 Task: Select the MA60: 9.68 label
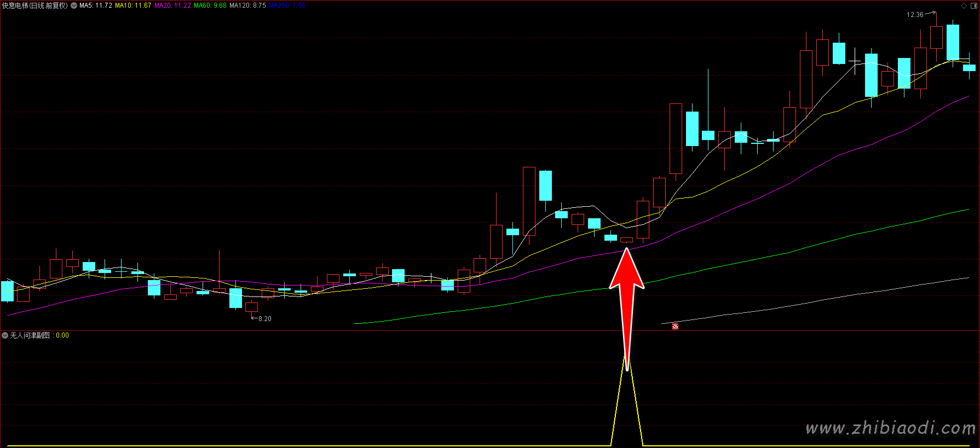[210, 5]
